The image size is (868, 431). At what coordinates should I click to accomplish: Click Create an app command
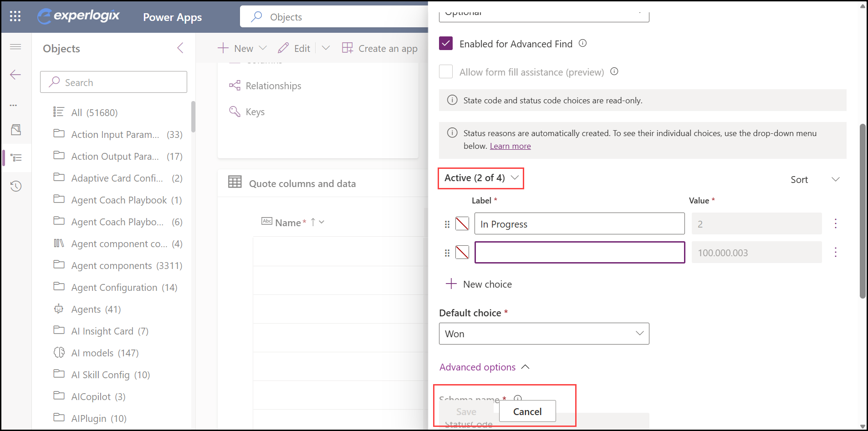(x=380, y=48)
